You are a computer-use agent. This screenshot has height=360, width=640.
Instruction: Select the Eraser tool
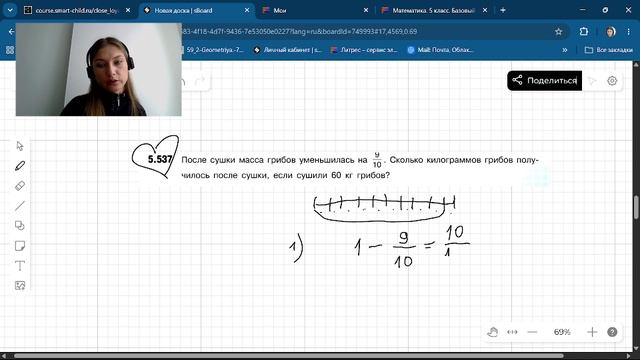click(20, 186)
